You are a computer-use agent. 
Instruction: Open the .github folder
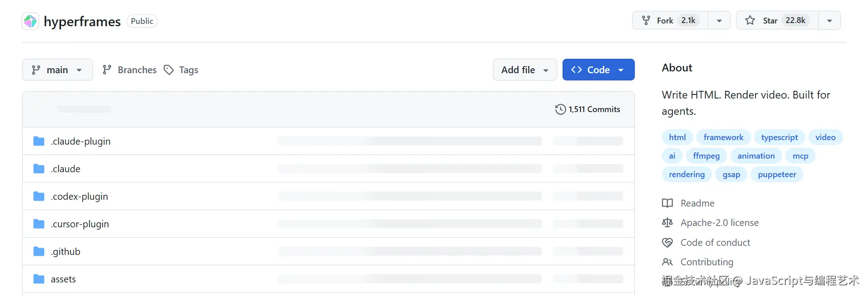(66, 252)
